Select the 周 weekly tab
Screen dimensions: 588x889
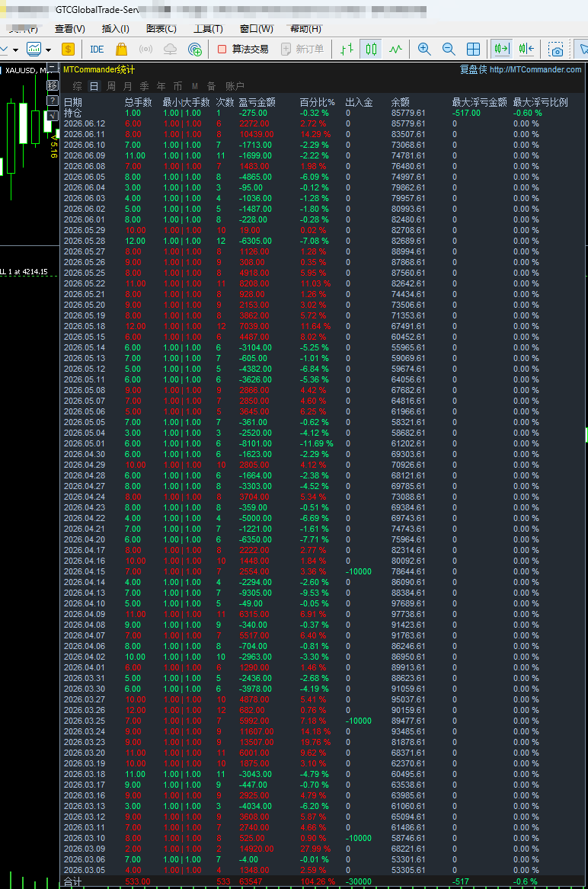pos(111,86)
